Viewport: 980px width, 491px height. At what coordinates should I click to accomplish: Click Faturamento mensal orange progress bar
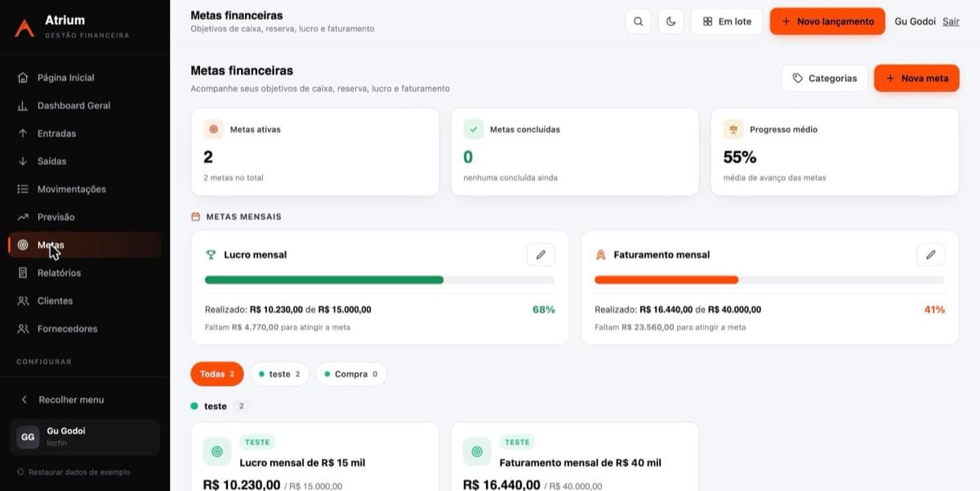[x=666, y=280]
